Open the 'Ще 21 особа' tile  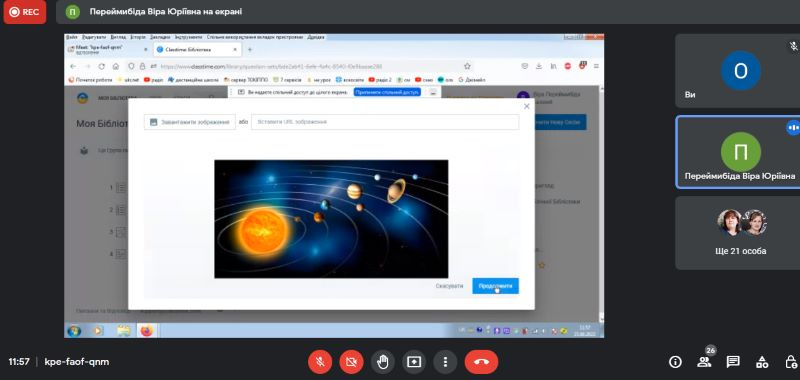(x=737, y=233)
